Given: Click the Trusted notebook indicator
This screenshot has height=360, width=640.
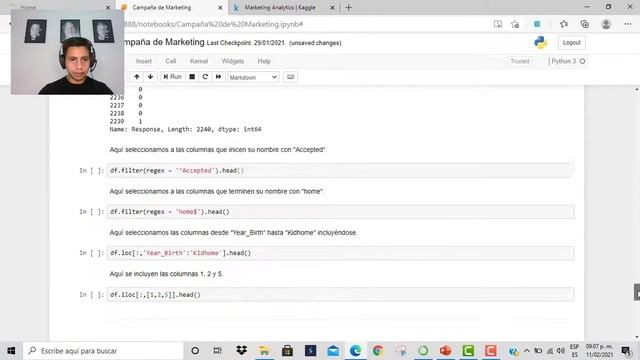Looking at the screenshot, I should pos(520,61).
